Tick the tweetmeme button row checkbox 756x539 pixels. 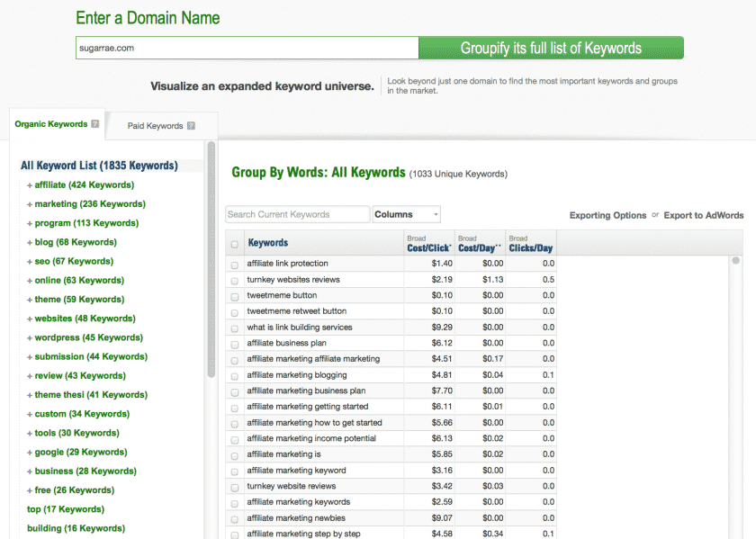tap(235, 297)
